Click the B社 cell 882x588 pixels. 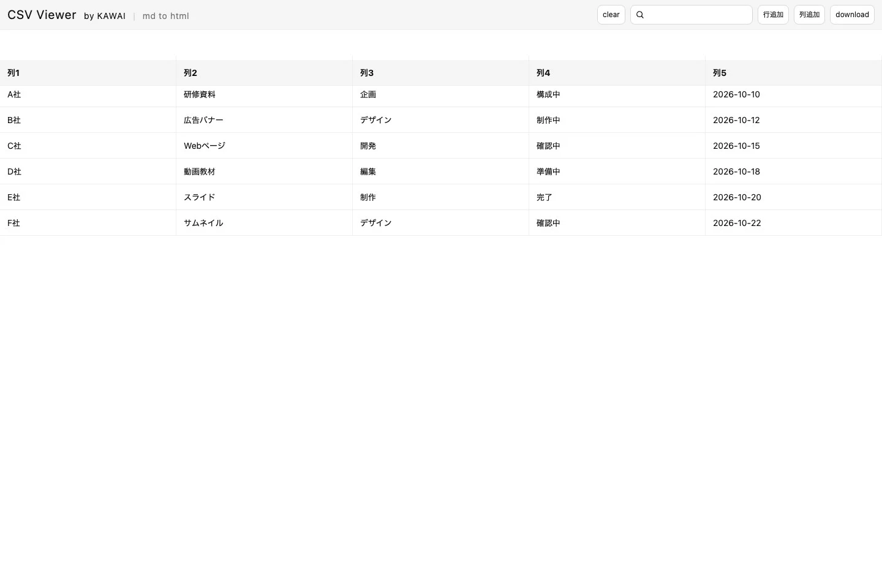(x=88, y=120)
